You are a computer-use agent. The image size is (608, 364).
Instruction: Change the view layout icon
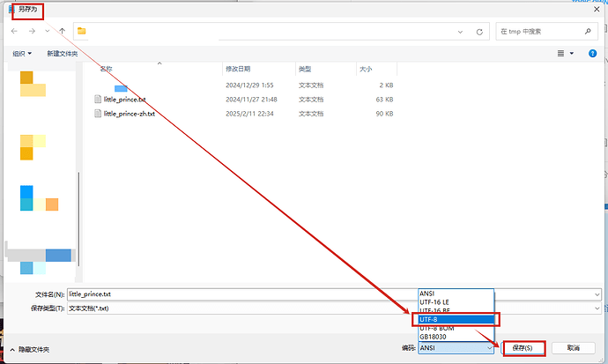point(560,54)
